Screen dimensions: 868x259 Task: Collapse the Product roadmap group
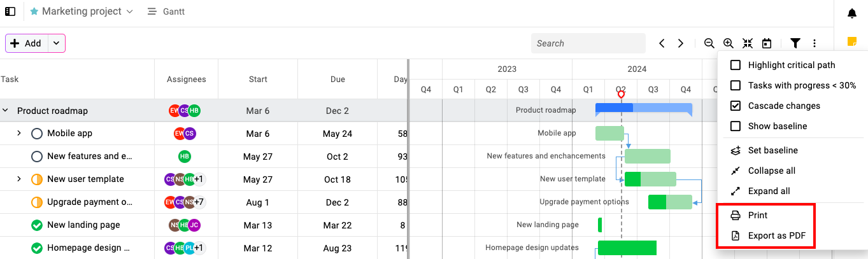pos(5,110)
